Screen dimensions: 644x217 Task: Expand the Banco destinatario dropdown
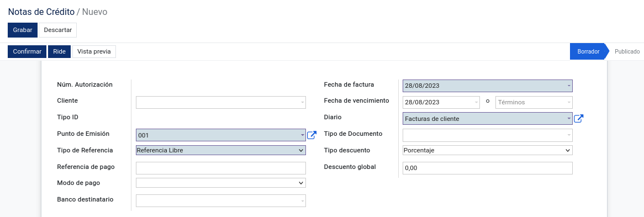point(221,200)
